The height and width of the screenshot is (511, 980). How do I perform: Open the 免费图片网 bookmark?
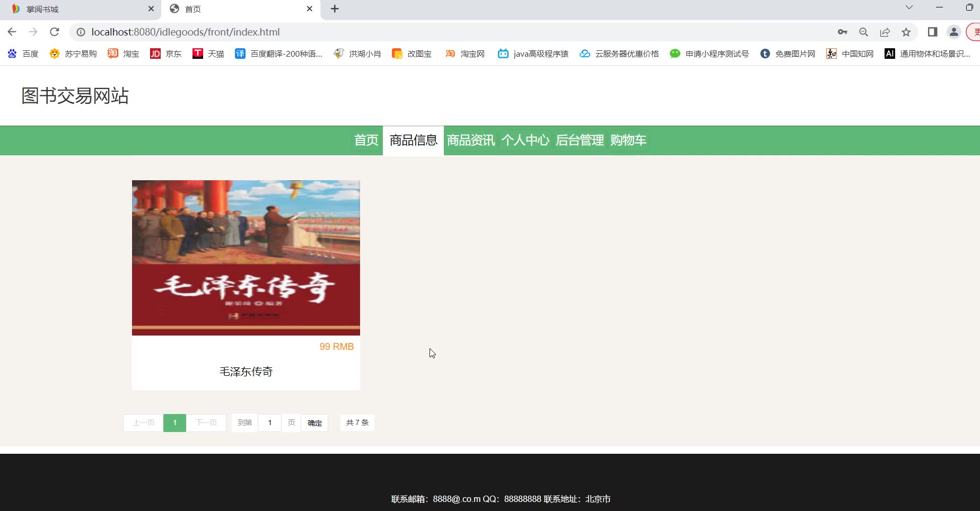tap(788, 54)
